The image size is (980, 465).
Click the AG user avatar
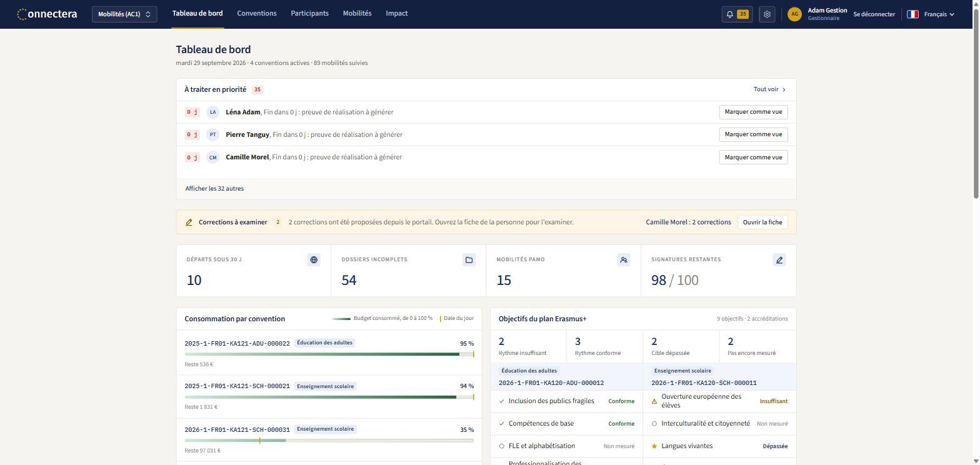(794, 14)
